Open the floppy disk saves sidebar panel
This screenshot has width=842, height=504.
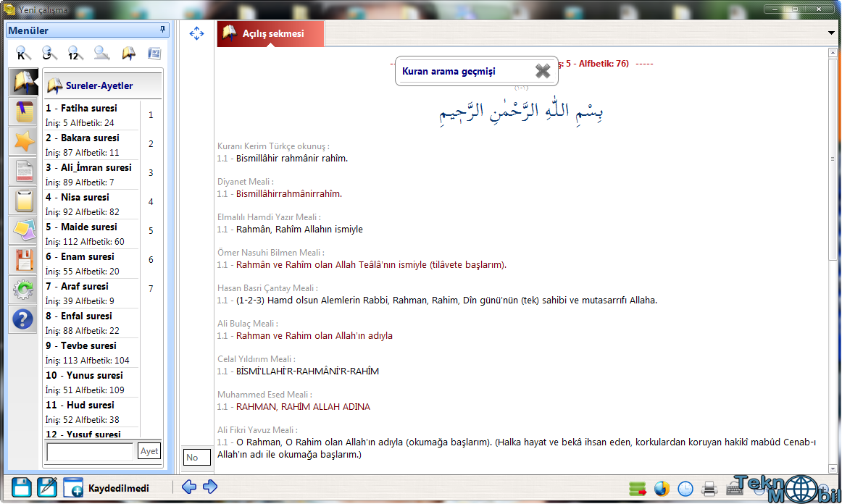coord(24,260)
